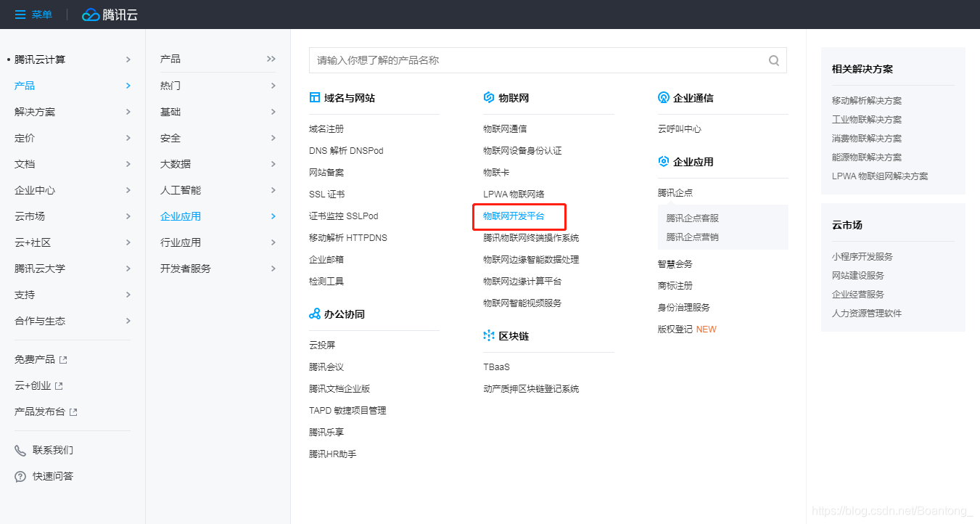Select 企业中心 in the left menu
Image resolution: width=980 pixels, height=524 pixels.
click(35, 190)
